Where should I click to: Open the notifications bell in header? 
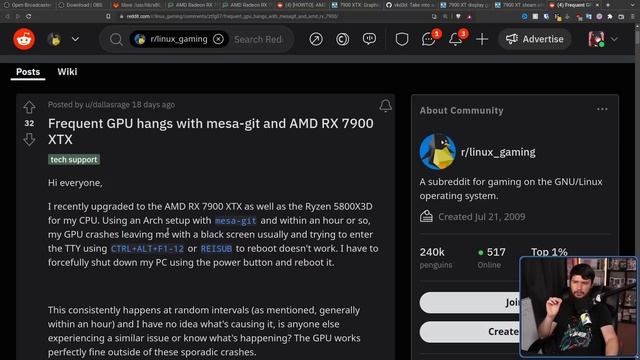tap(456, 39)
